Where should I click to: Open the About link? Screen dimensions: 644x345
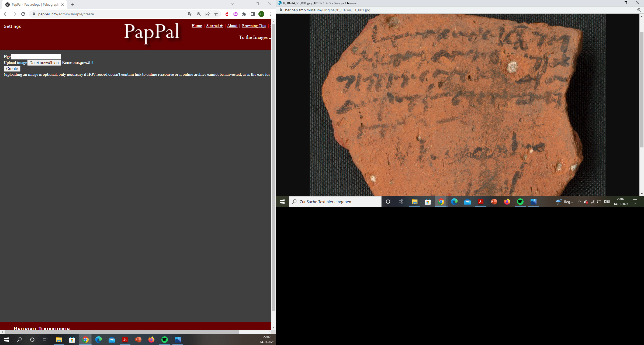(x=232, y=26)
